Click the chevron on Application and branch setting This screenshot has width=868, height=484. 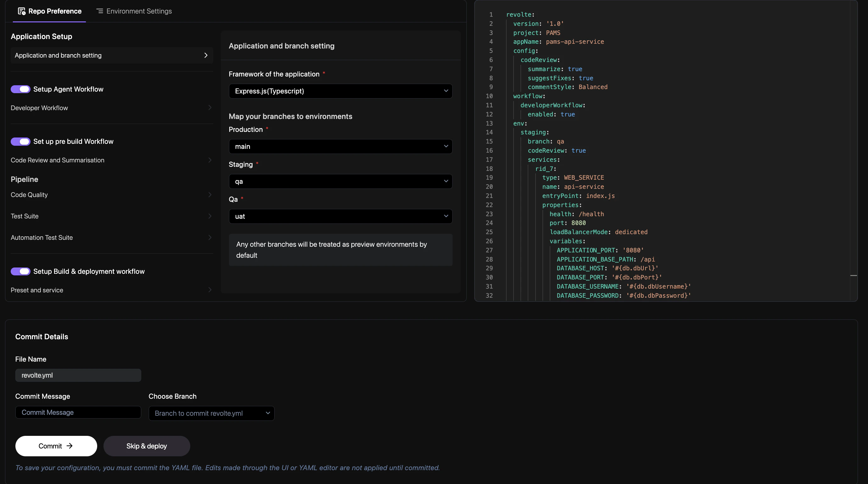pyautogui.click(x=206, y=55)
